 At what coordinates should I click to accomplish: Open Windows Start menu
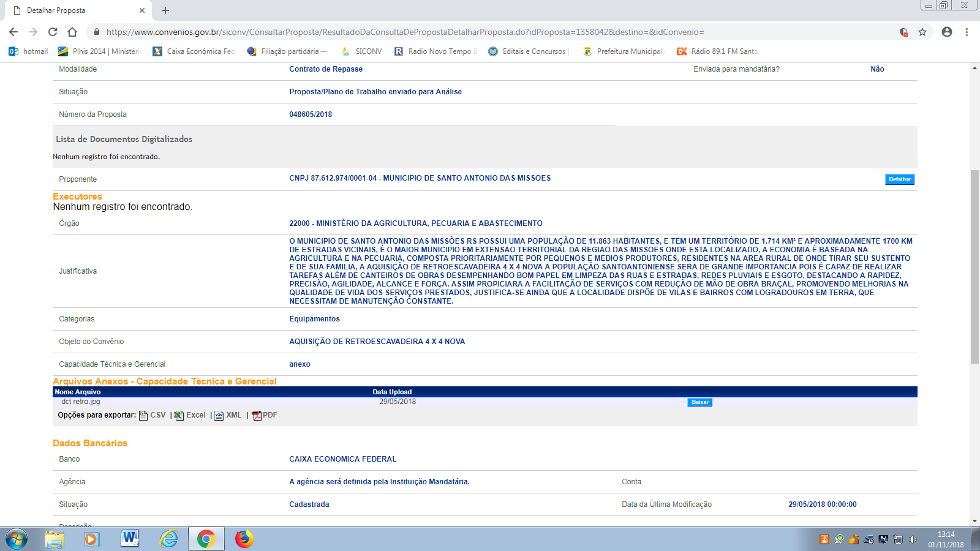tap(17, 539)
